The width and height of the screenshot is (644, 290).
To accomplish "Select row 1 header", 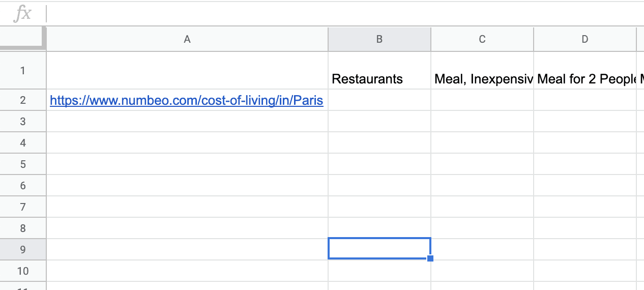I will click(x=23, y=70).
